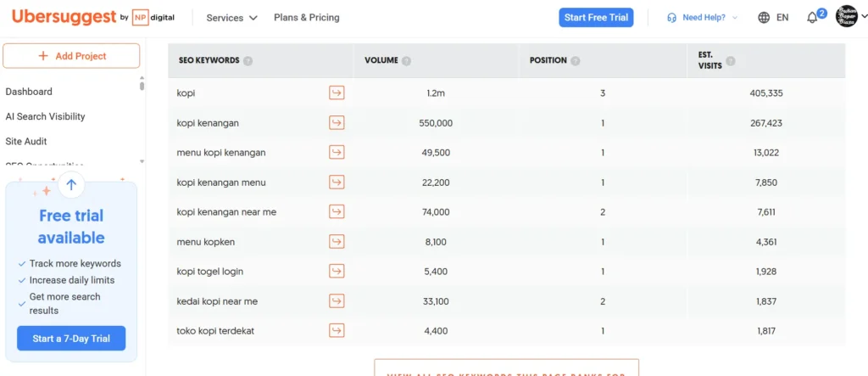Click "Increase daily limits" feature text
Viewport: 868px width, 376px height.
click(x=72, y=280)
